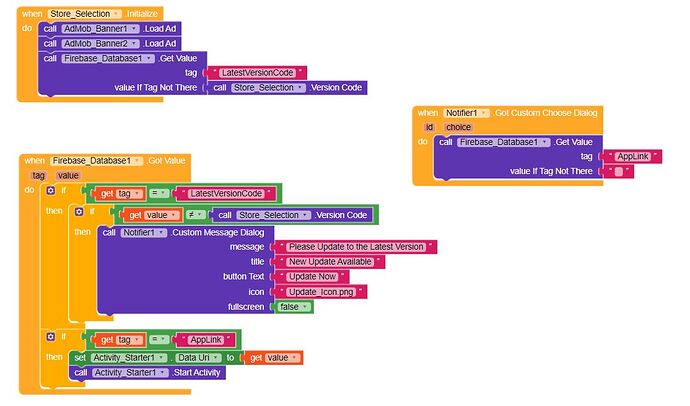Select the 'choice' parameter of Notifier1 event
This screenshot has height=406, width=690.
[458, 127]
